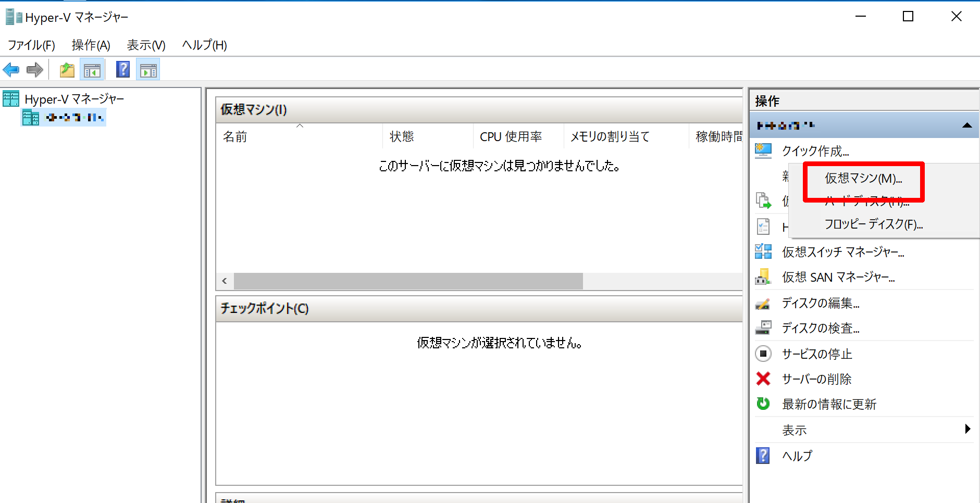
Task: Open 仮想スイッチ マネージャー...
Action: [x=843, y=252]
